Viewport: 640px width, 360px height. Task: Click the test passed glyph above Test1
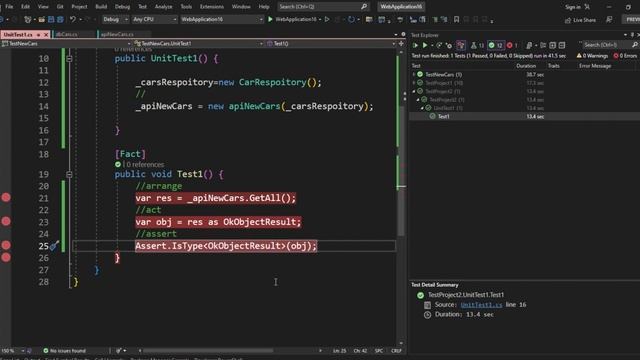[118, 164]
